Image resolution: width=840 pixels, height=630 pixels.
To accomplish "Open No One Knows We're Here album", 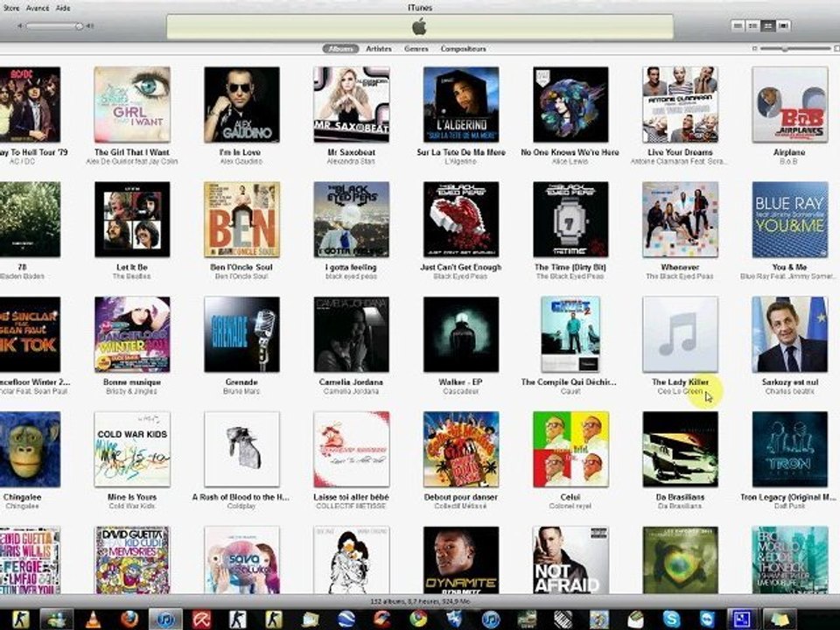I will coord(570,104).
